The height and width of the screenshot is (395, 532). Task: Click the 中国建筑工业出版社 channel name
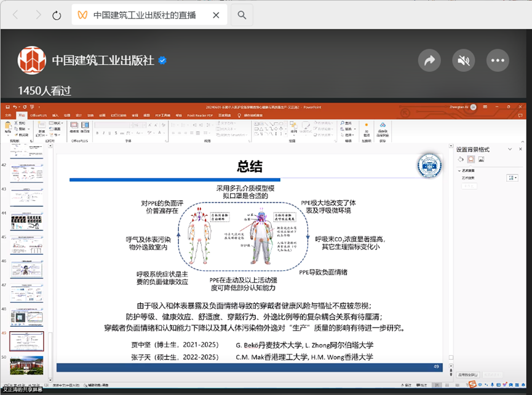(x=102, y=60)
